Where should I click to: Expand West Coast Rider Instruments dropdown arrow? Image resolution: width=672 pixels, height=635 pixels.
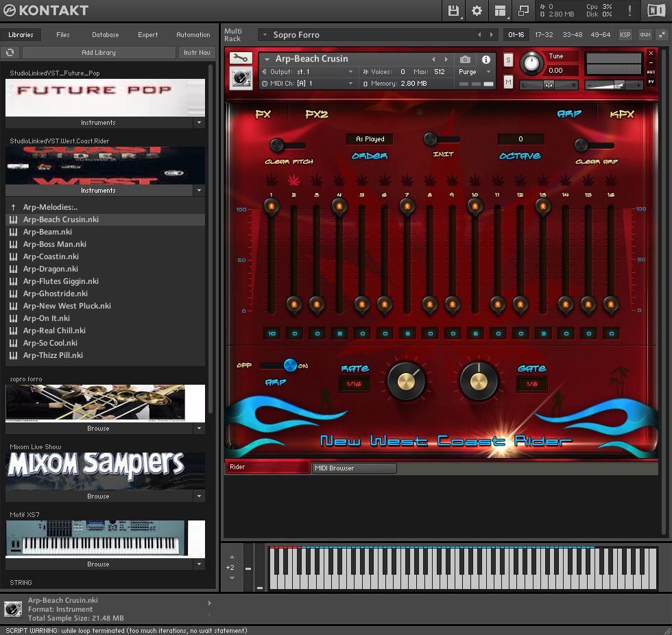[200, 190]
